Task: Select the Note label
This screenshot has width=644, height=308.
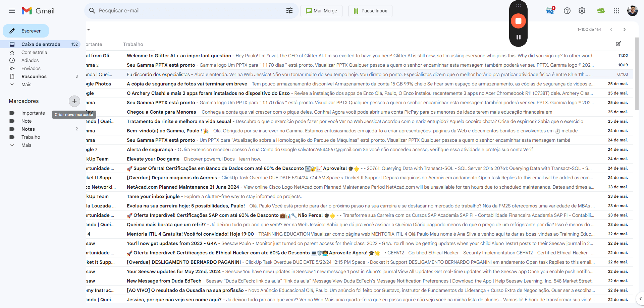Action: point(26,121)
